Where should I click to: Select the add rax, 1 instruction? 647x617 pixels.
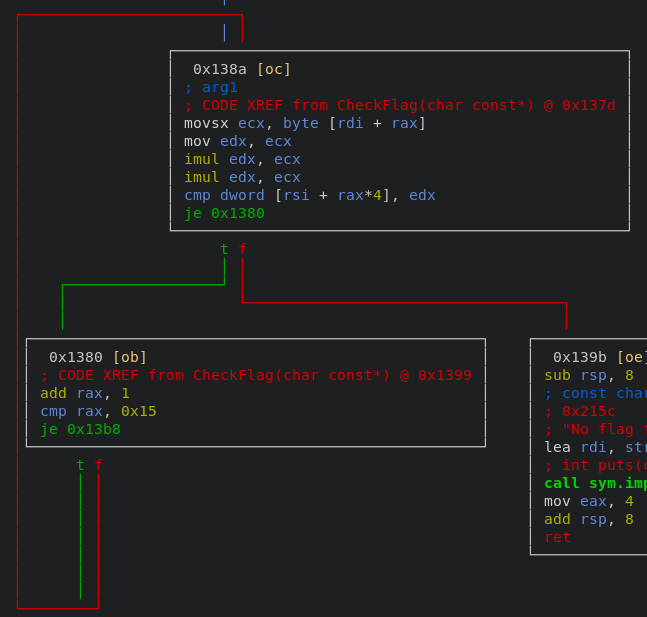85,393
